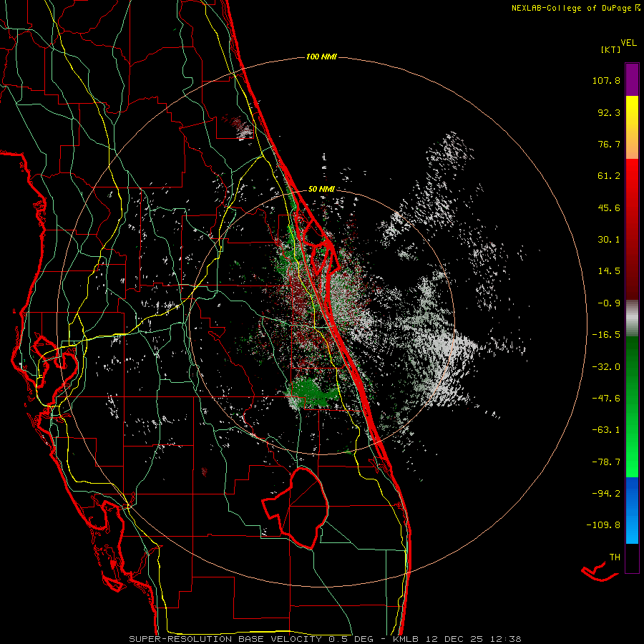The image size is (644, 644).
Task: Select the 14.5 legend value
Action: [x=609, y=271]
